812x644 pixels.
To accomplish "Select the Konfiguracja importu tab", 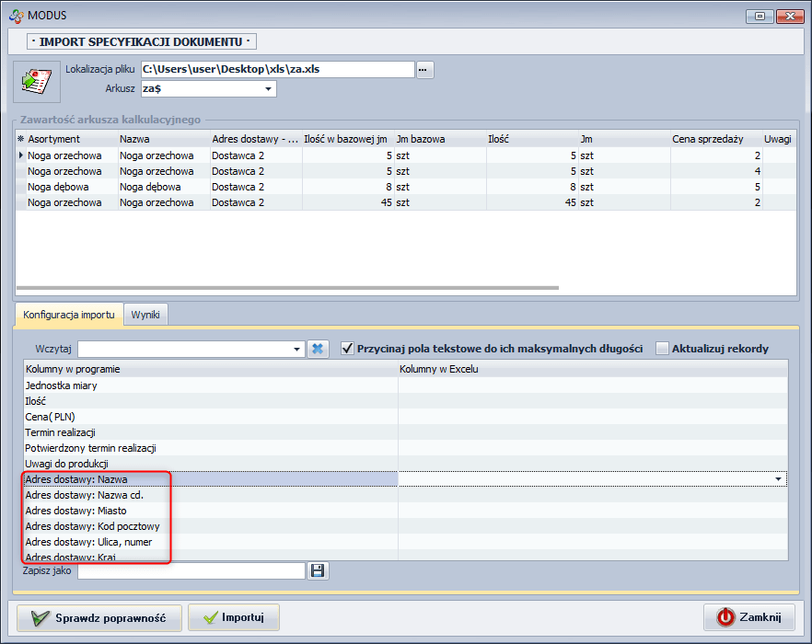I will click(69, 315).
